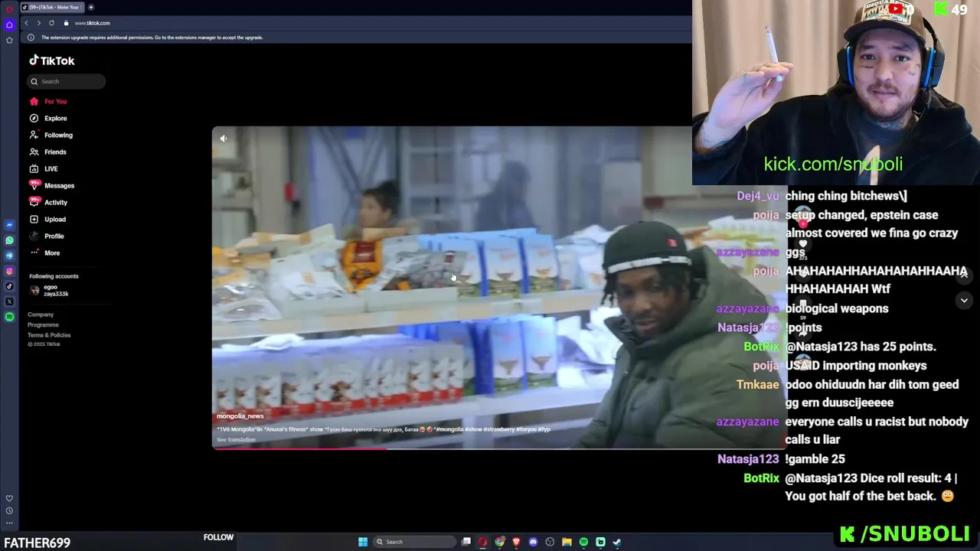
Task: Go to the Following feed
Action: point(51,135)
